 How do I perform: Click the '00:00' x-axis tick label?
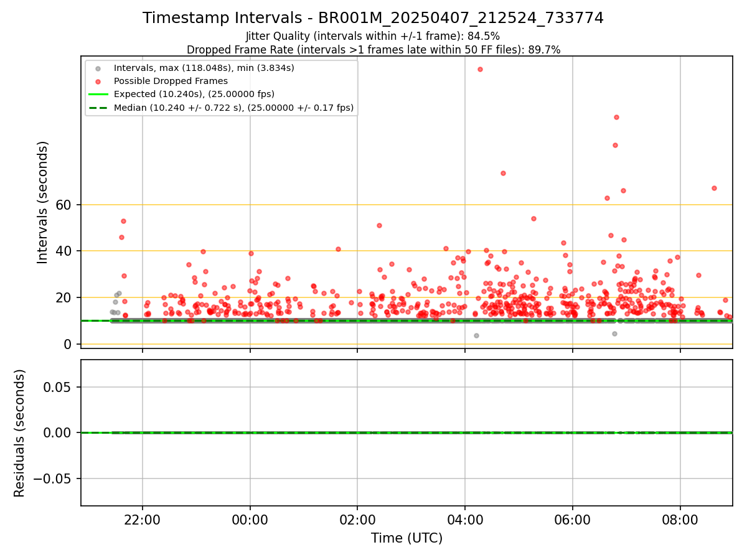point(250,519)
